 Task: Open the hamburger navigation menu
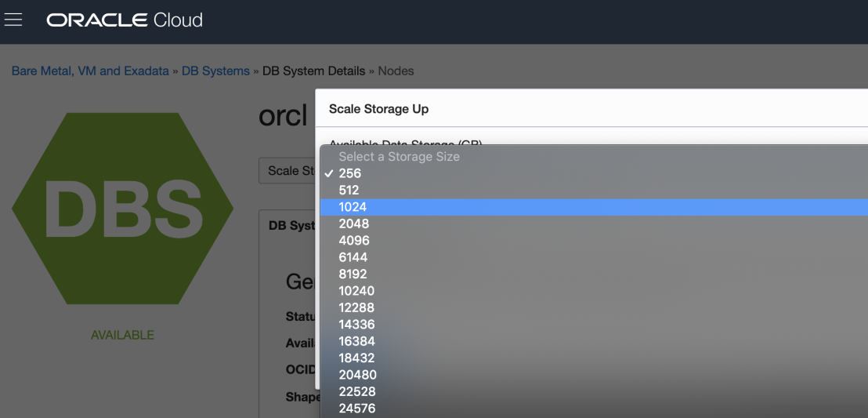pyautogui.click(x=13, y=20)
